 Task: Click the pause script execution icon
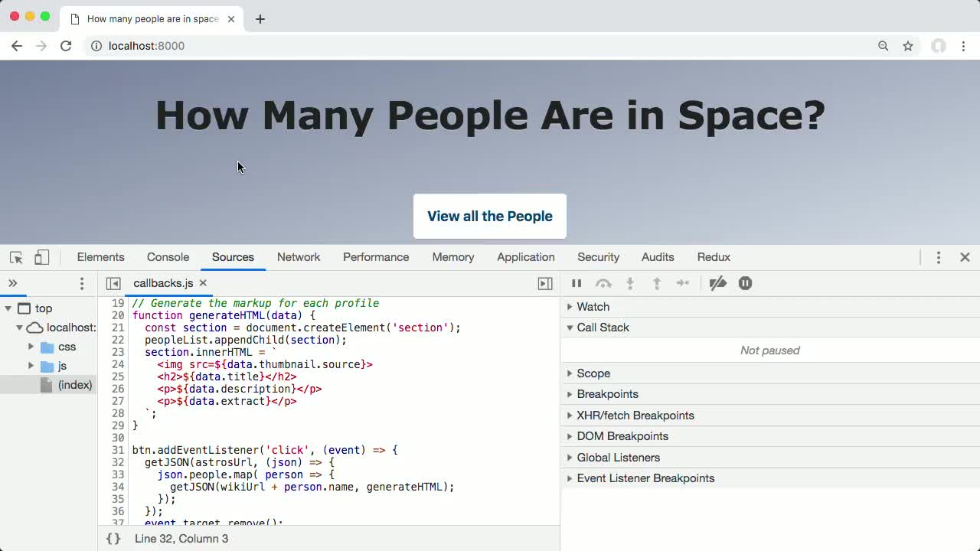click(x=577, y=283)
